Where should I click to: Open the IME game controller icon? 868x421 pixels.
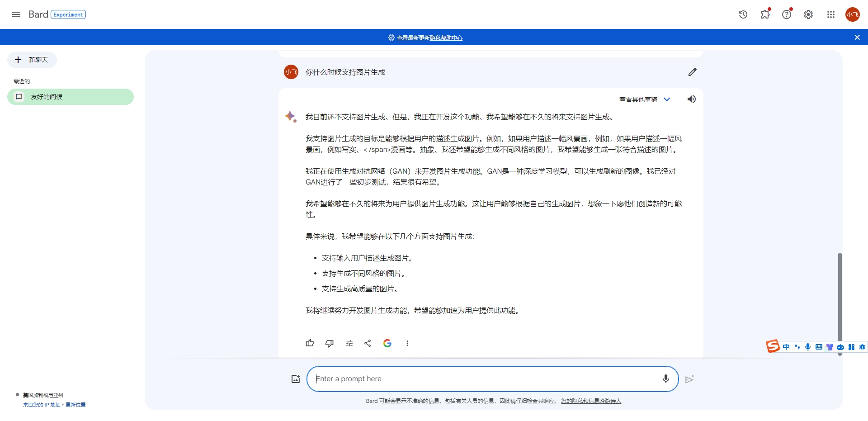point(840,347)
